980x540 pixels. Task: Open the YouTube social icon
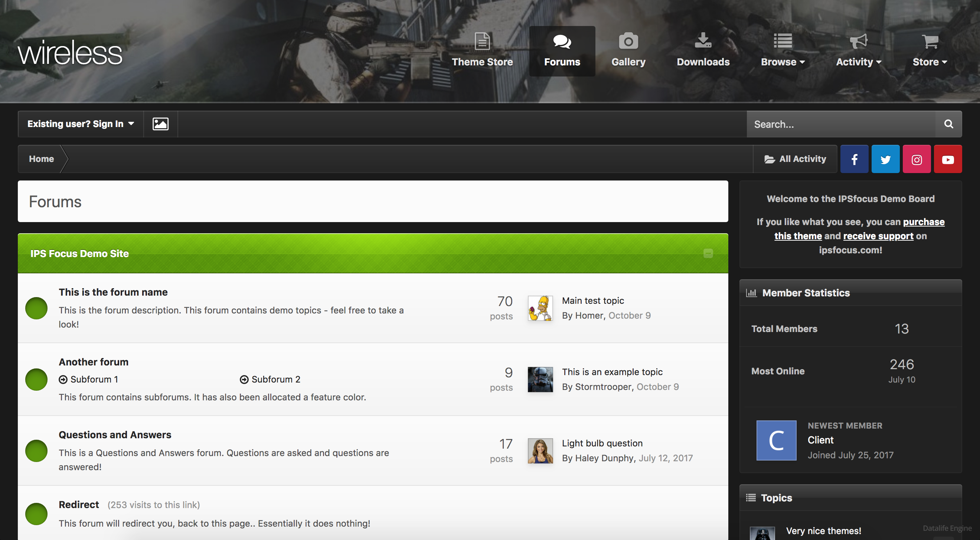pyautogui.click(x=948, y=159)
